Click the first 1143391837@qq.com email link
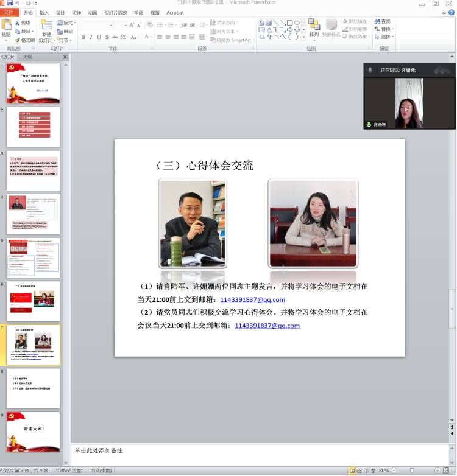This screenshot has width=457, height=476. click(252, 299)
